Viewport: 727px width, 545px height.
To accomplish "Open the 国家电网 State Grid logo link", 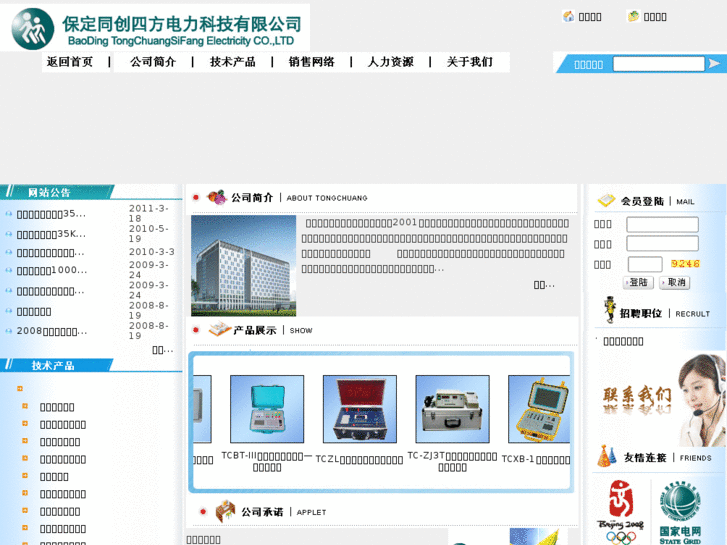I will pyautogui.click(x=680, y=513).
